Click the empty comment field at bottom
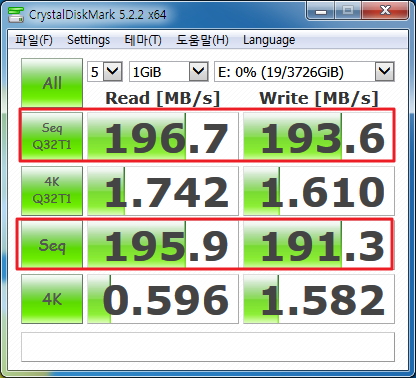This screenshot has height=378, width=416. click(x=208, y=347)
